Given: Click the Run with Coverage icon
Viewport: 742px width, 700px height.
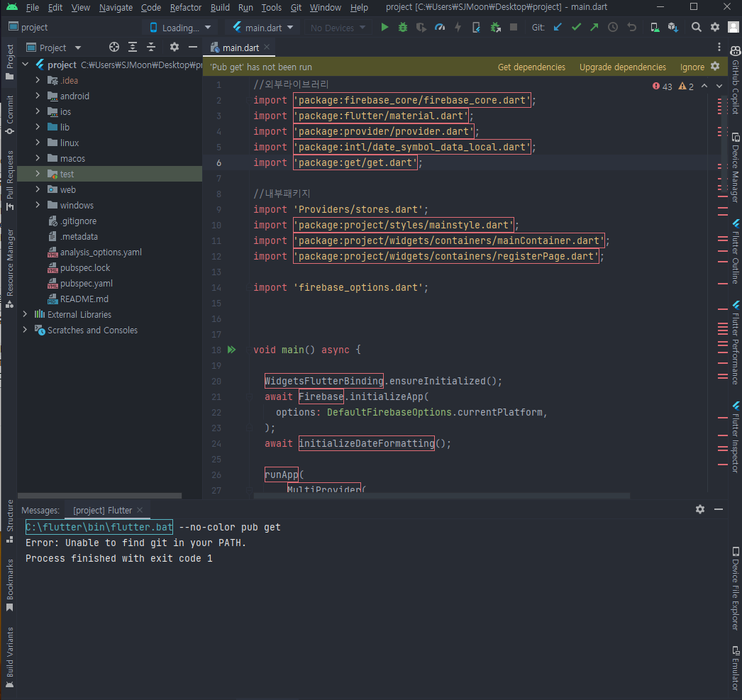Looking at the screenshot, I should 421,28.
